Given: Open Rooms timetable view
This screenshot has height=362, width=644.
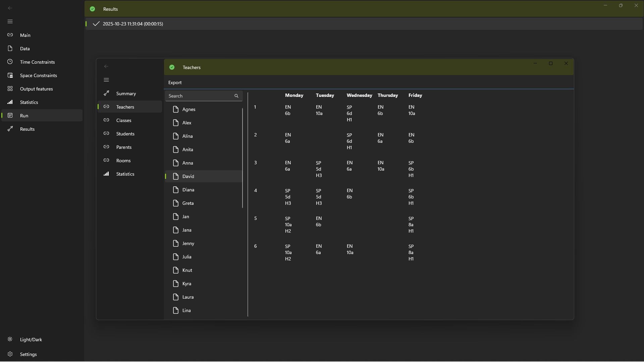Looking at the screenshot, I should (x=123, y=161).
